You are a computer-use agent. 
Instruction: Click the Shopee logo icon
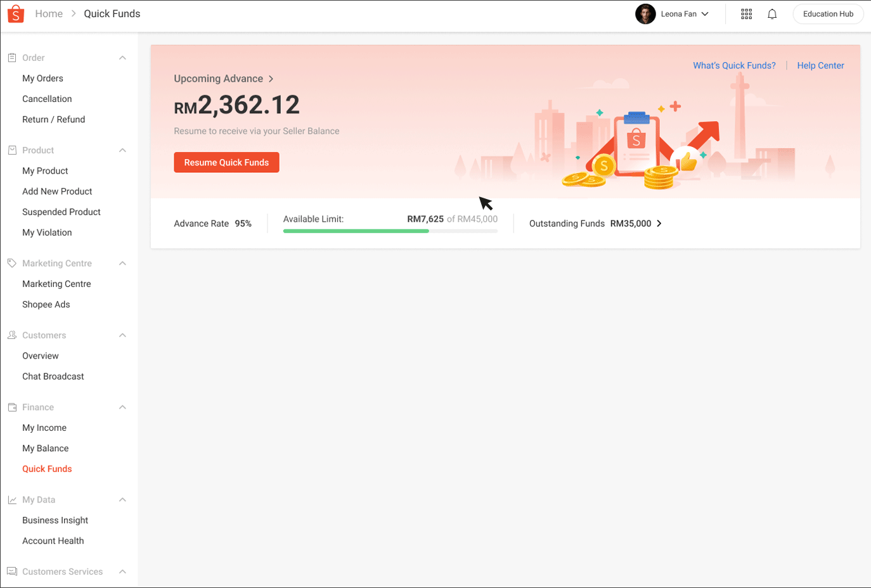click(x=16, y=14)
